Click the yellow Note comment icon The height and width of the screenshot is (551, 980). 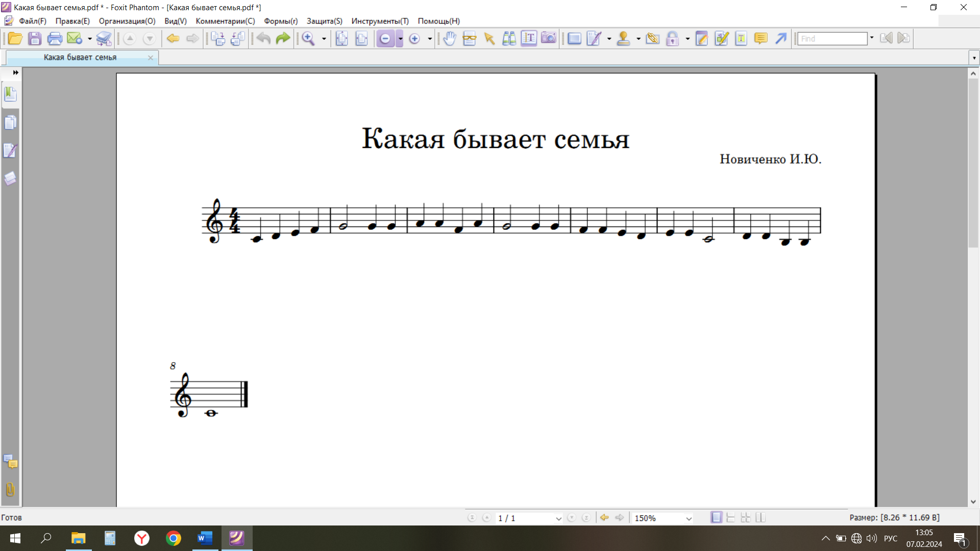coord(761,39)
